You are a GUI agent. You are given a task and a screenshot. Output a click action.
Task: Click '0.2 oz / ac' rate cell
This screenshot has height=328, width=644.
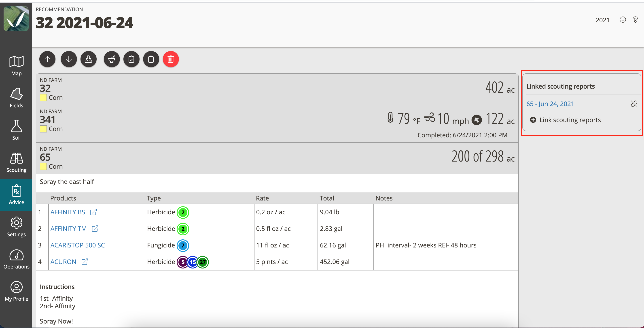(271, 212)
